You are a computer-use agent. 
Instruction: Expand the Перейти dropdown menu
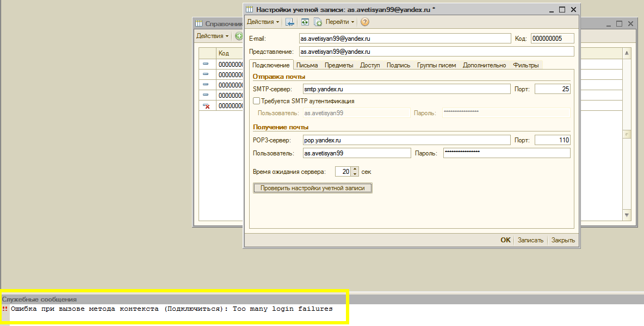340,22
